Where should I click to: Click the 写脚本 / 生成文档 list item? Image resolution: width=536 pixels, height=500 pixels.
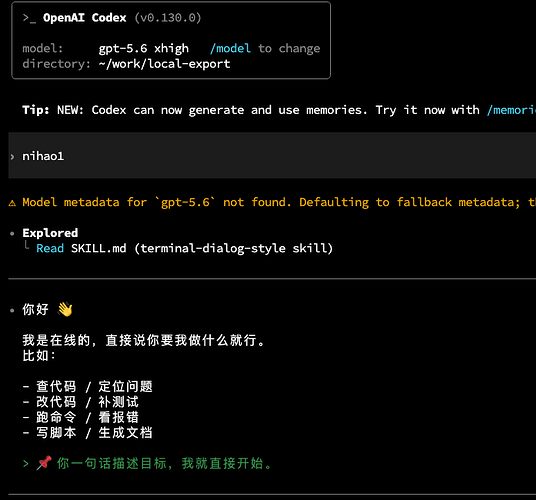point(87,433)
